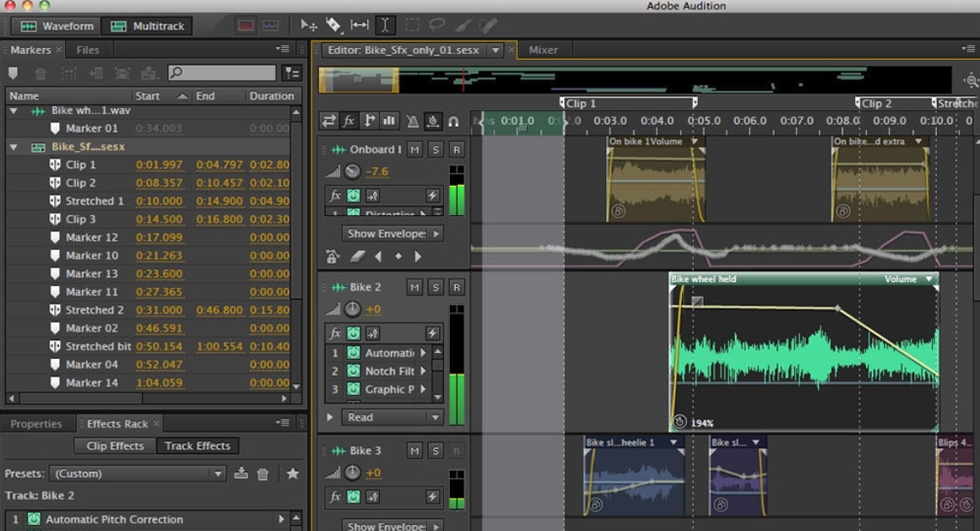
Task: Mute the Bike 3 track
Action: (414, 451)
